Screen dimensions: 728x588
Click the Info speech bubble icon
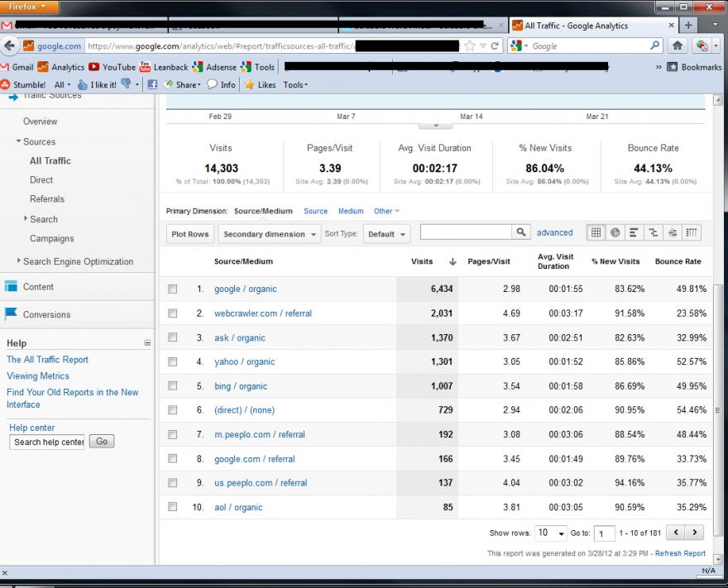pos(212,84)
